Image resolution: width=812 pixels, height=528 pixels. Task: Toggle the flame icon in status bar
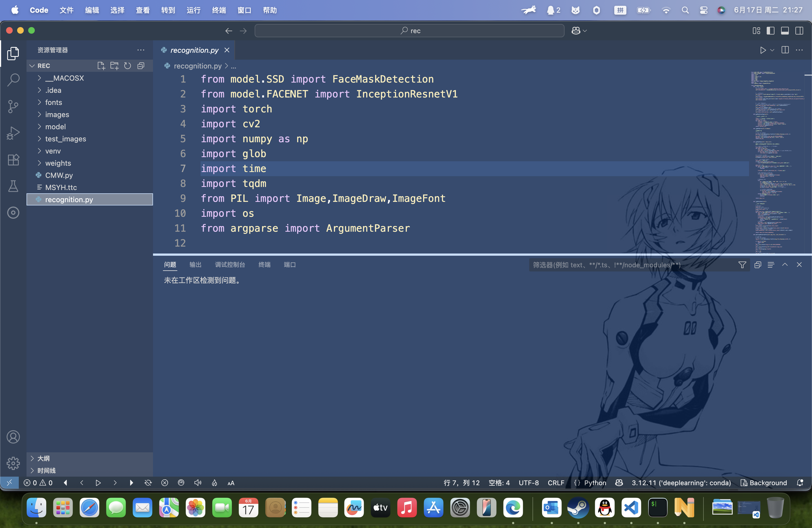click(214, 483)
